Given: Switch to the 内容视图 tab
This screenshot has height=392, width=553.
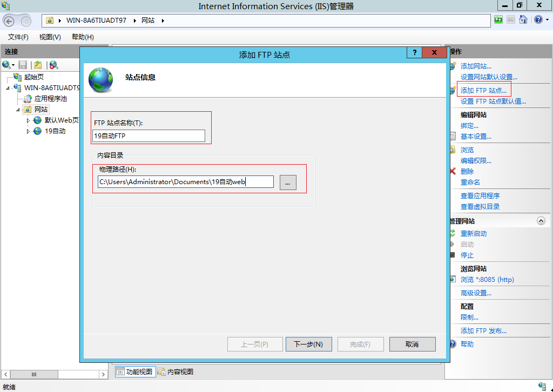Looking at the screenshot, I should 176,371.
